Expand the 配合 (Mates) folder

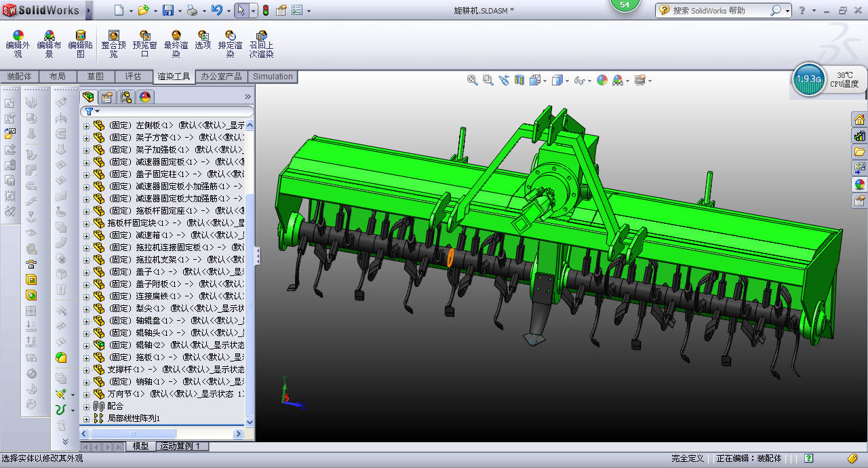pos(86,406)
